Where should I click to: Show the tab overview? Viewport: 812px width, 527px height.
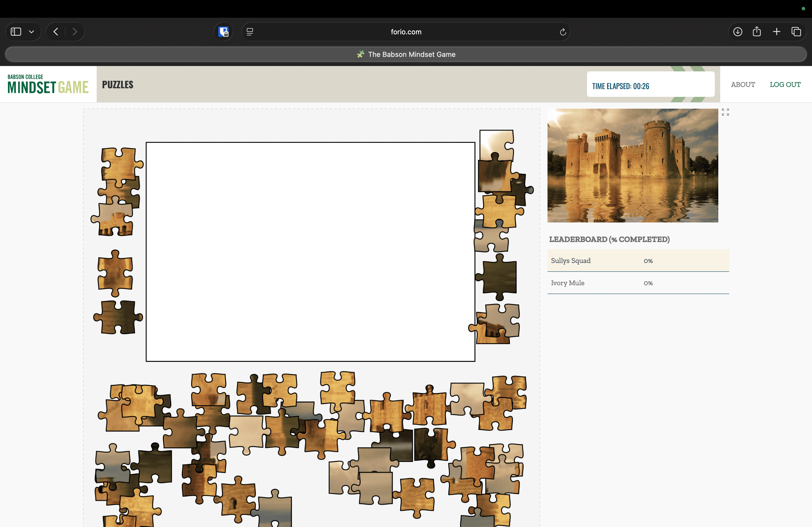pos(796,31)
